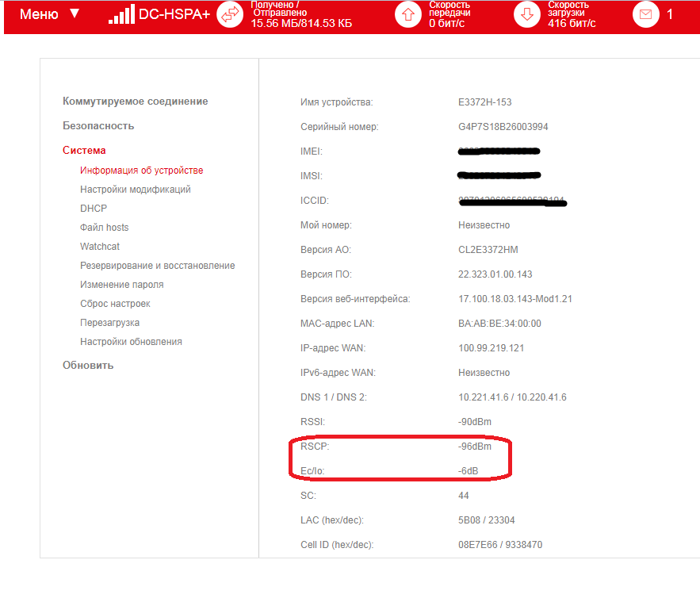This screenshot has width=700, height=602.
Task: Click serial number G4P7S18B26003994
Action: (503, 127)
